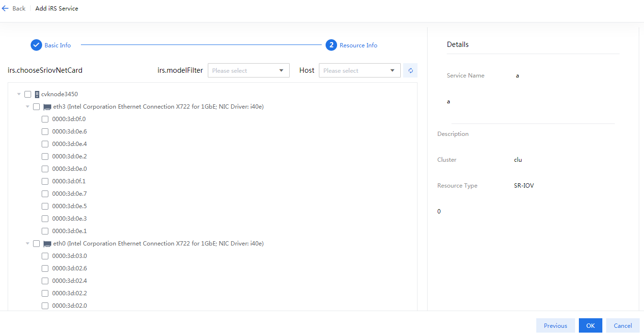Click the 0000:3d:02.0 device label
This screenshot has height=335, width=644.
click(69, 306)
